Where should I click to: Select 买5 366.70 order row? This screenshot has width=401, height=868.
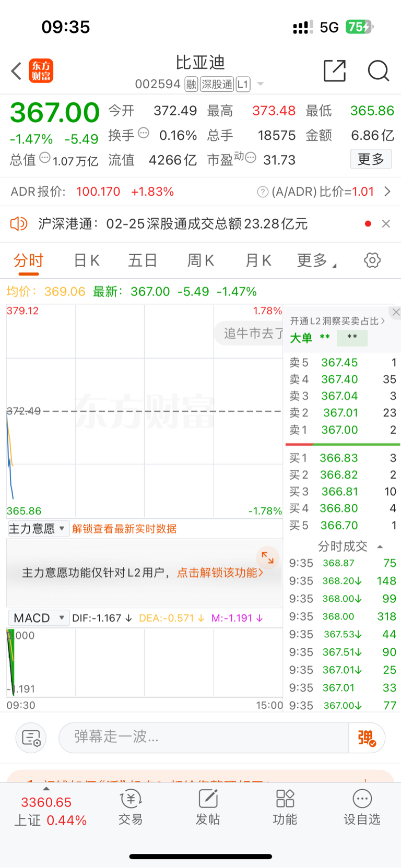click(x=343, y=525)
